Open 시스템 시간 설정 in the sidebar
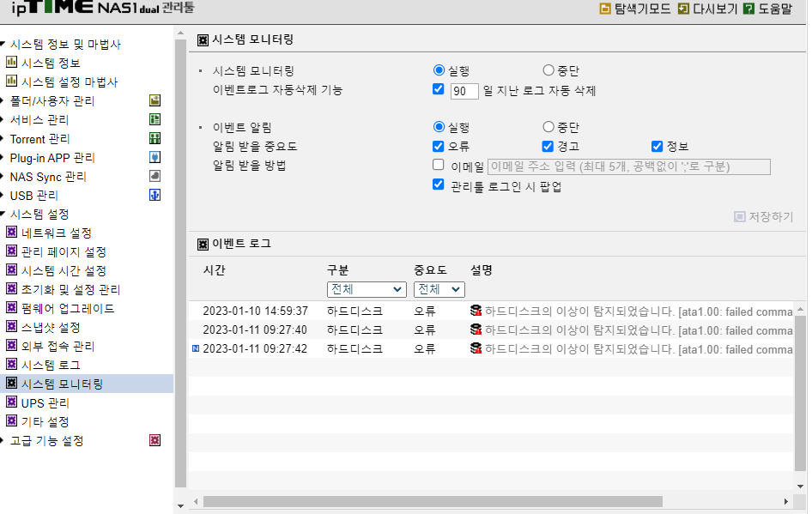The height and width of the screenshot is (514, 812). point(64,270)
